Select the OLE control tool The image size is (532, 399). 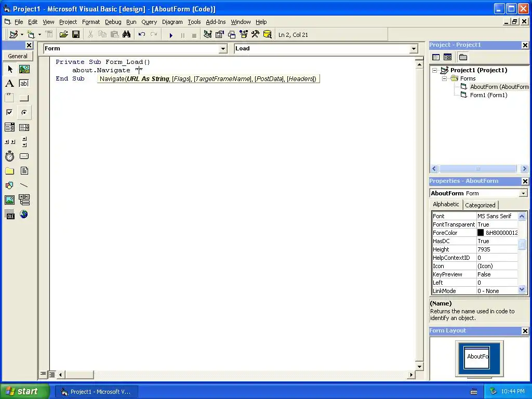[x=10, y=215]
